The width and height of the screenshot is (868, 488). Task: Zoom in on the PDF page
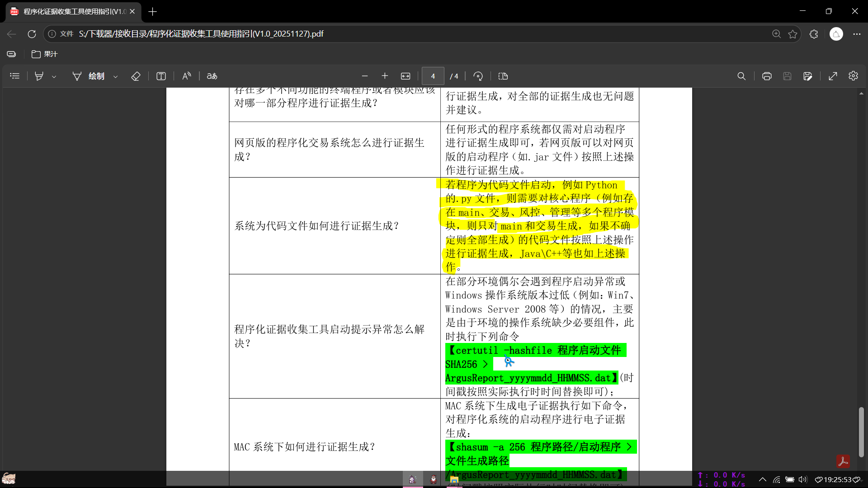(x=385, y=76)
